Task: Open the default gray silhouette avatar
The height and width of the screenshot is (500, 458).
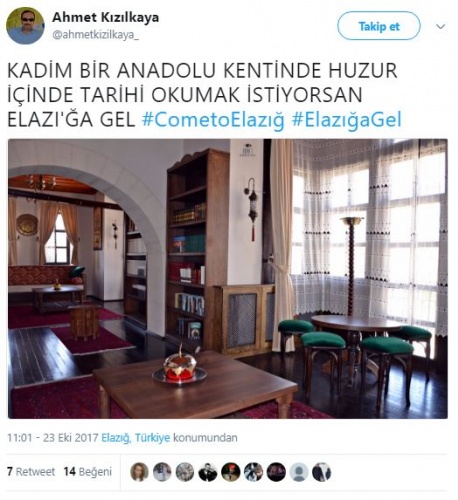Action: 299,472
